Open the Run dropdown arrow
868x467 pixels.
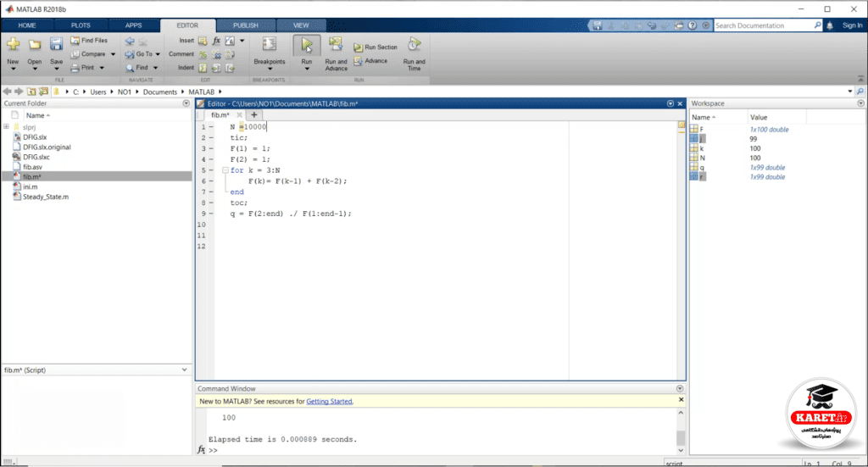pyautogui.click(x=307, y=69)
